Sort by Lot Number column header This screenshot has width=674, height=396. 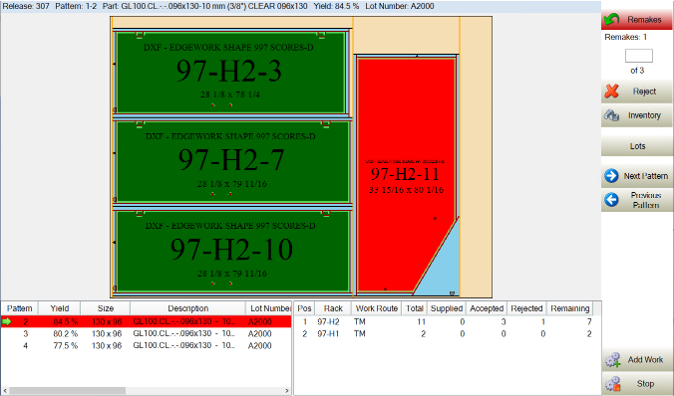(x=268, y=308)
